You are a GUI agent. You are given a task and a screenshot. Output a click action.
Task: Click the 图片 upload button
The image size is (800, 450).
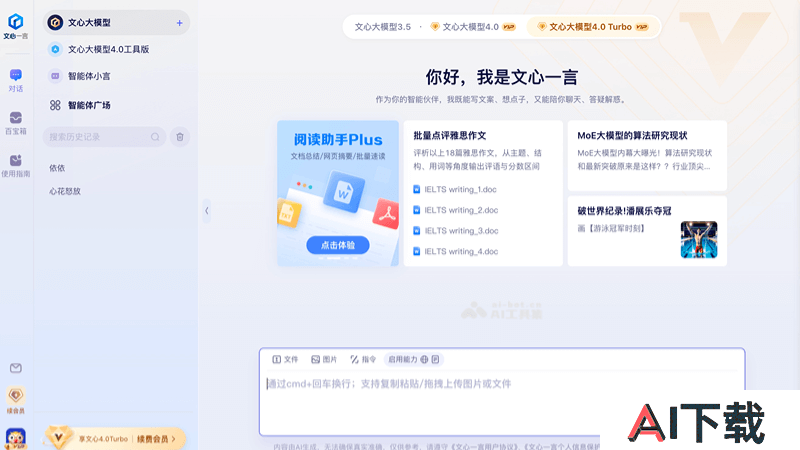pos(324,359)
